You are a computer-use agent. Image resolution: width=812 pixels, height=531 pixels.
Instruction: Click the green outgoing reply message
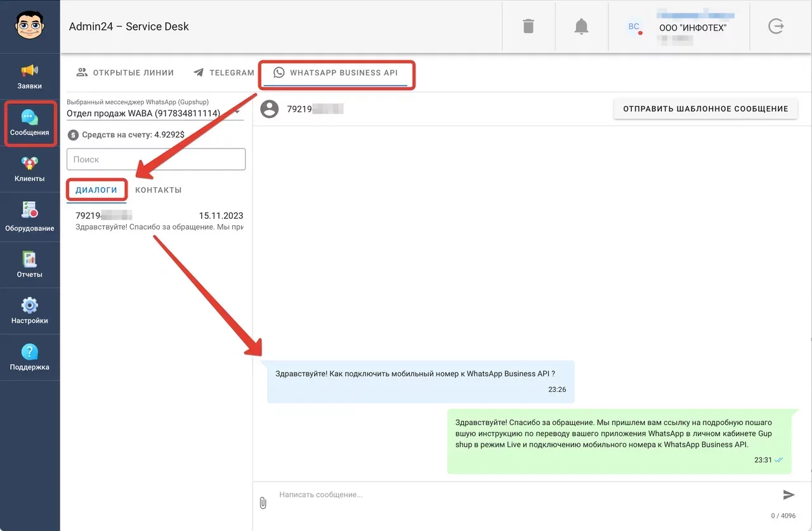point(620,441)
